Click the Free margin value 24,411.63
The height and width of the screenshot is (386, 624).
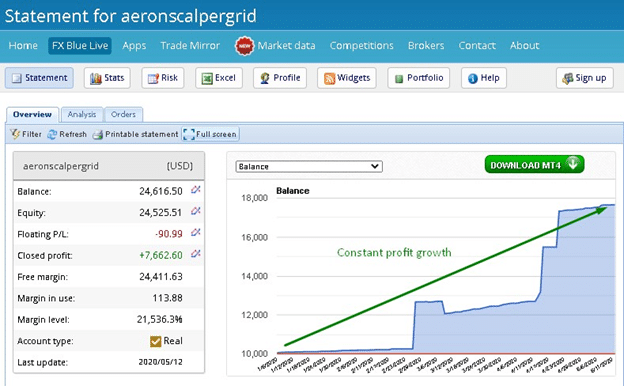pyautogui.click(x=161, y=277)
